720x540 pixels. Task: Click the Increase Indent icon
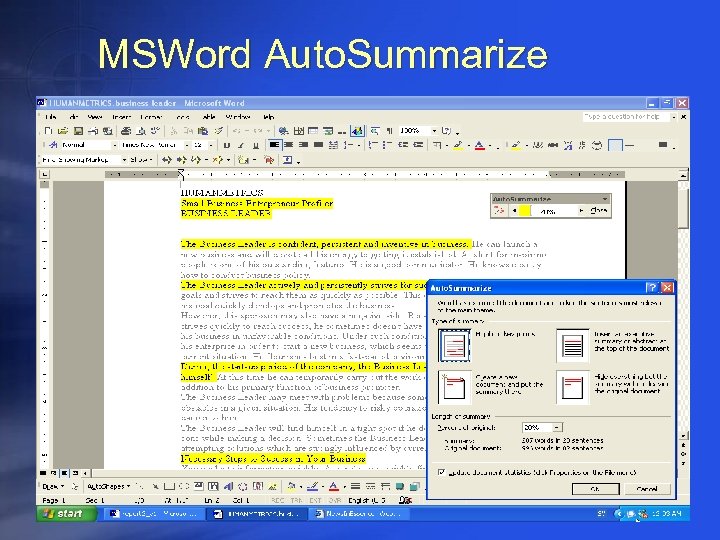tap(418, 145)
